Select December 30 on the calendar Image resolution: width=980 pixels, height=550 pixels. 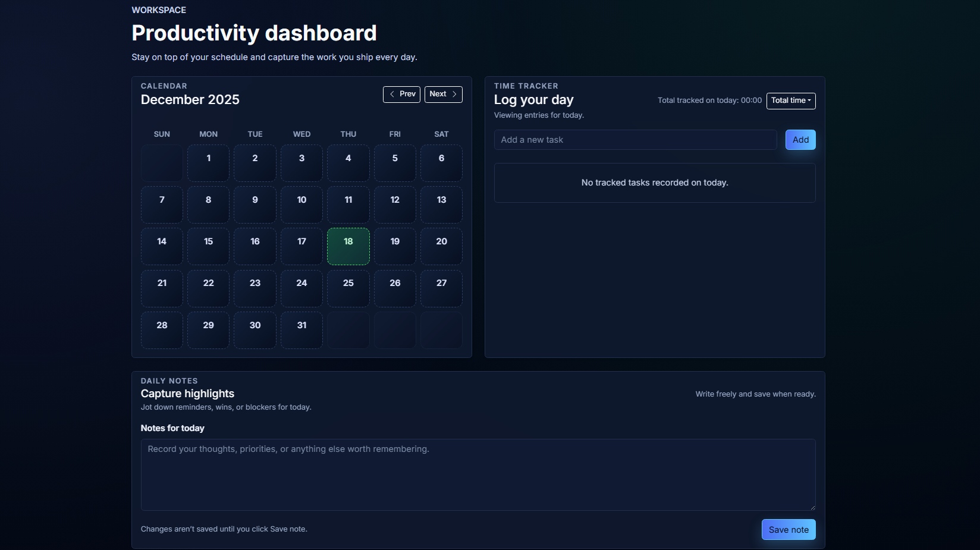point(255,330)
